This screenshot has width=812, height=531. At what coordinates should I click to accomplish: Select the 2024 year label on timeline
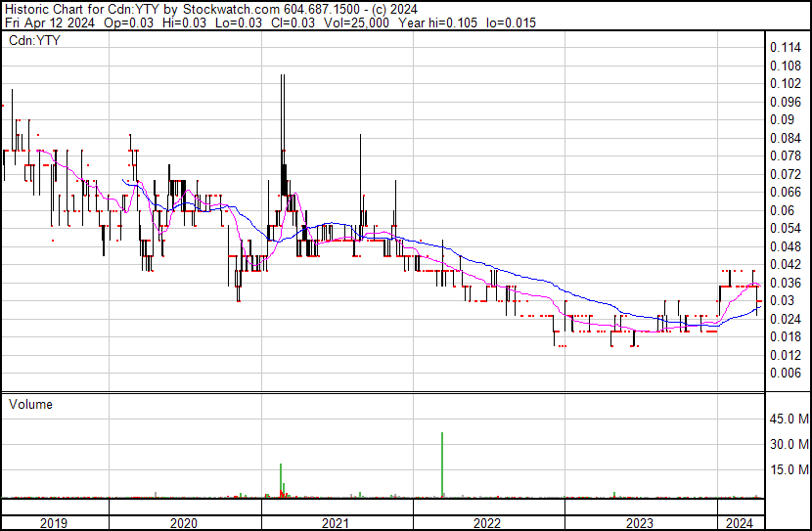739,522
